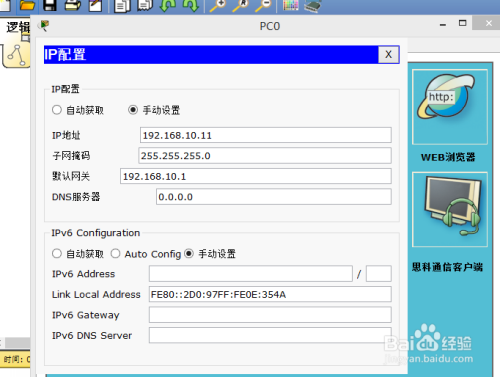The width and height of the screenshot is (500, 377).
Task: Click the 时间 status bar entry
Action: 17,360
